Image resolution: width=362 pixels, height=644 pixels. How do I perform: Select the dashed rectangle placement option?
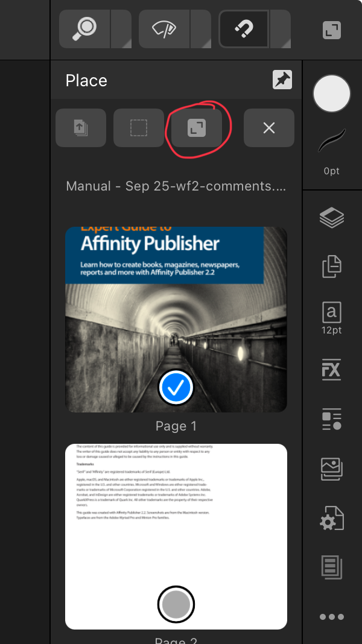click(139, 128)
